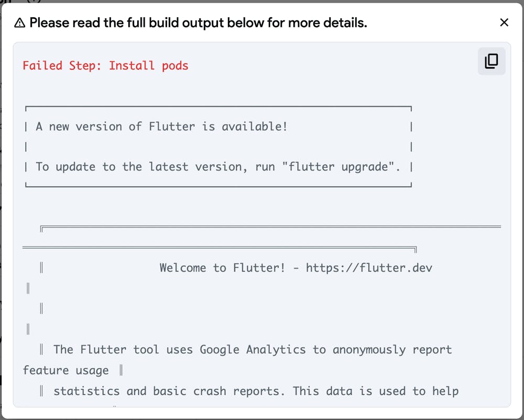Click the red "Failed Step:" label

[x=62, y=66]
